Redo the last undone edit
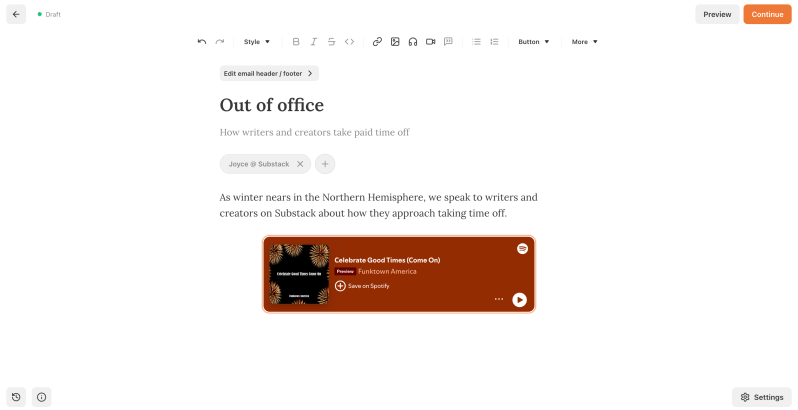This screenshot has width=798, height=410. [x=219, y=42]
